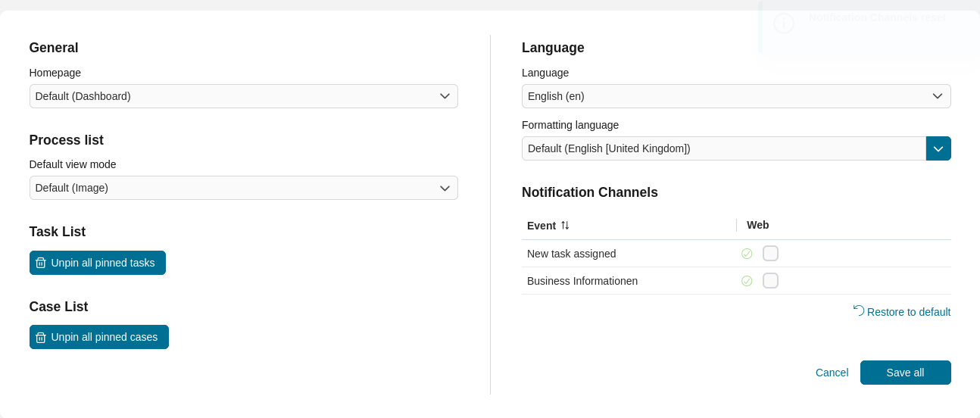Open the Default view mode dropdown
The image size is (980, 418).
tap(243, 188)
